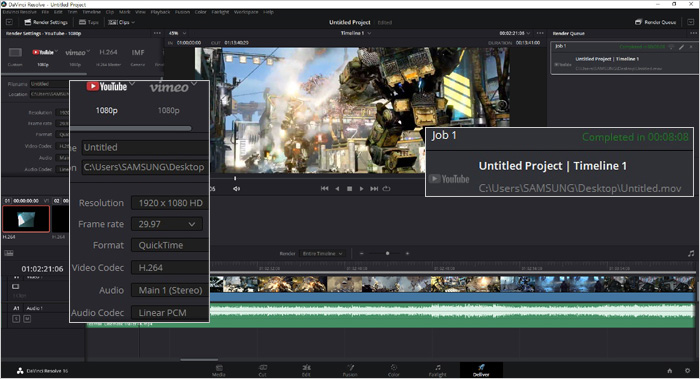
Task: Jump to first frame in viewer
Action: tap(325, 189)
